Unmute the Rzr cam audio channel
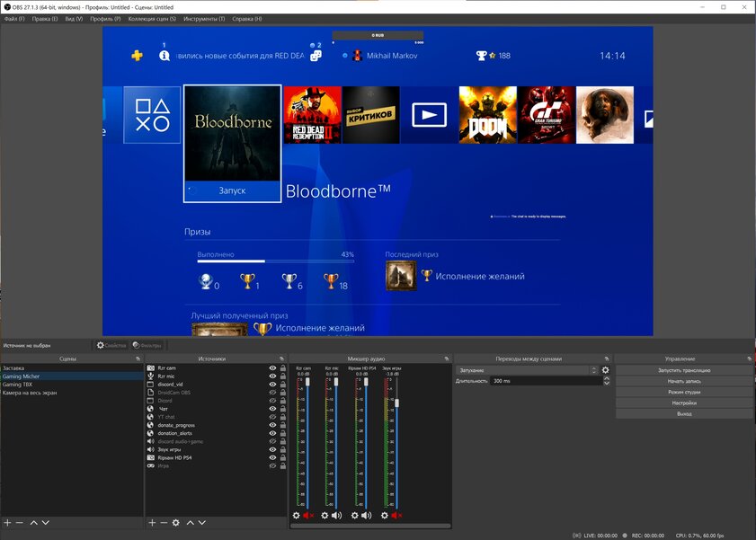The image size is (756, 540). point(308,516)
